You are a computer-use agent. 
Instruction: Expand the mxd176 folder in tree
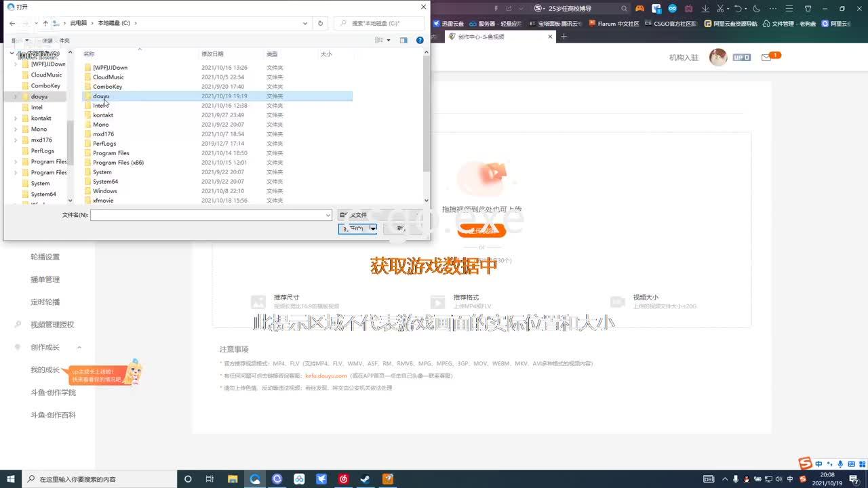[x=16, y=140]
